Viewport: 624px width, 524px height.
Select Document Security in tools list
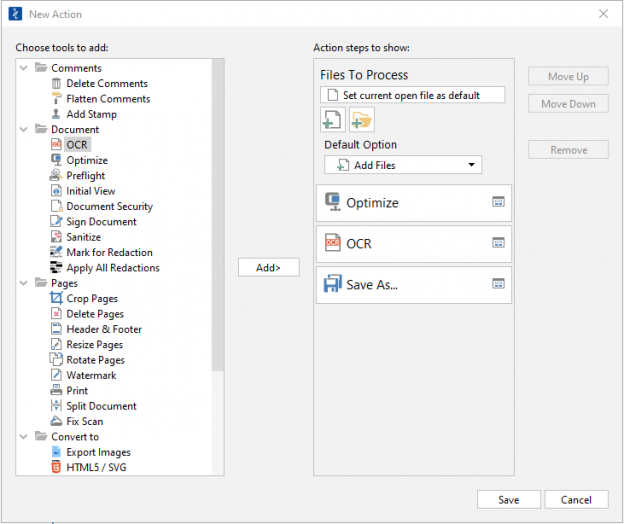pos(109,206)
